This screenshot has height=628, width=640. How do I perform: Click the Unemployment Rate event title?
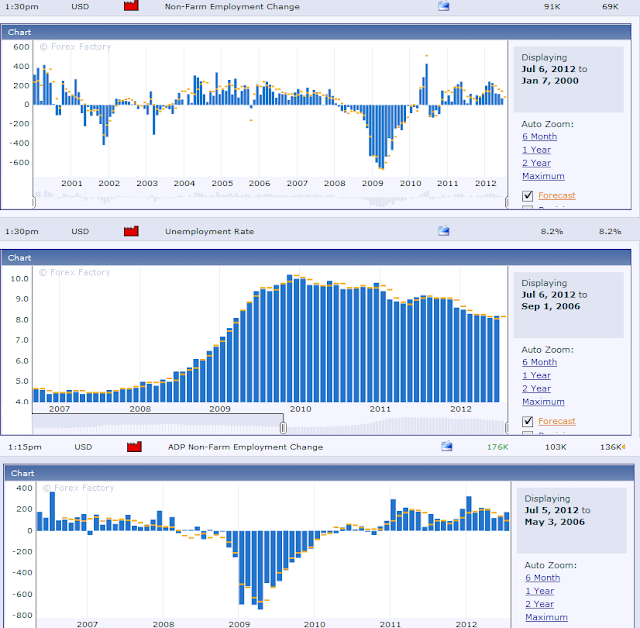(209, 231)
